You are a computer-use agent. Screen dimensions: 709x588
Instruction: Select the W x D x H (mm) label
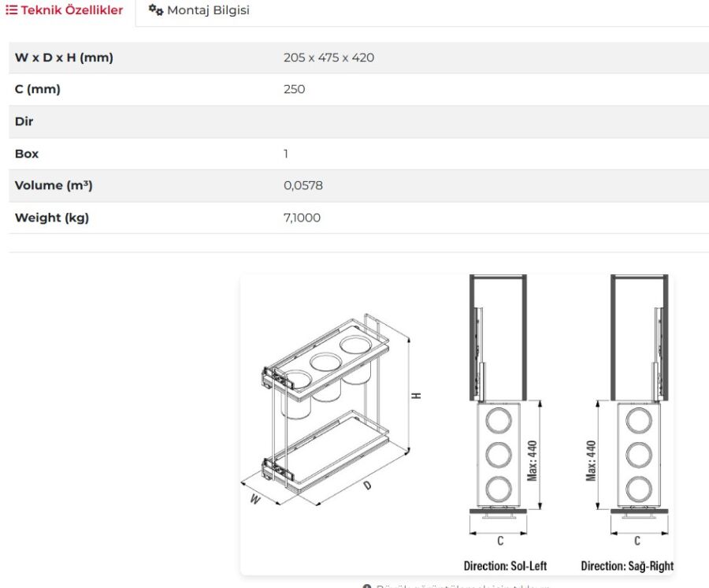(64, 58)
